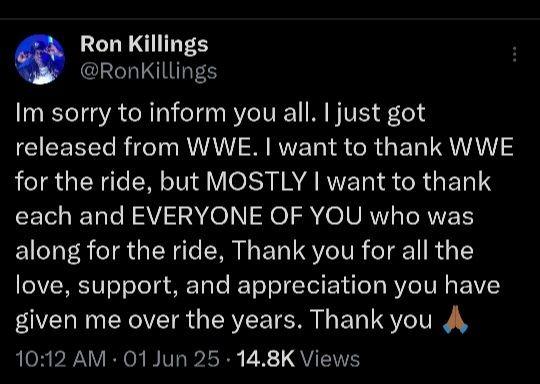Click the divider line above the post

pyautogui.click(x=270, y=18)
